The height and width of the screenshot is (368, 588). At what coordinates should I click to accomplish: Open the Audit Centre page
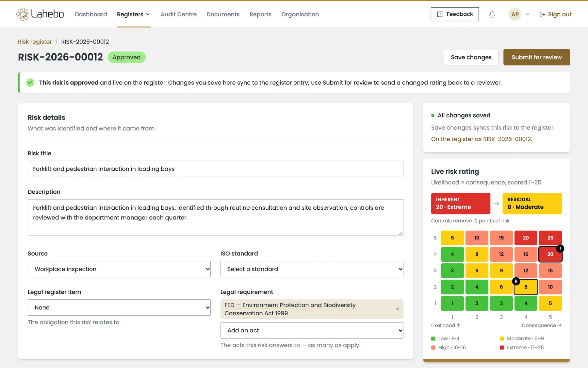(179, 14)
